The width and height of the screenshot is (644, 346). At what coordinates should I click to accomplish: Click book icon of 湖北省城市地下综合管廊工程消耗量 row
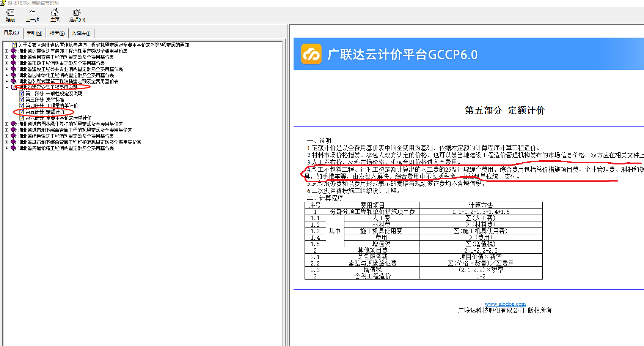click(x=14, y=130)
